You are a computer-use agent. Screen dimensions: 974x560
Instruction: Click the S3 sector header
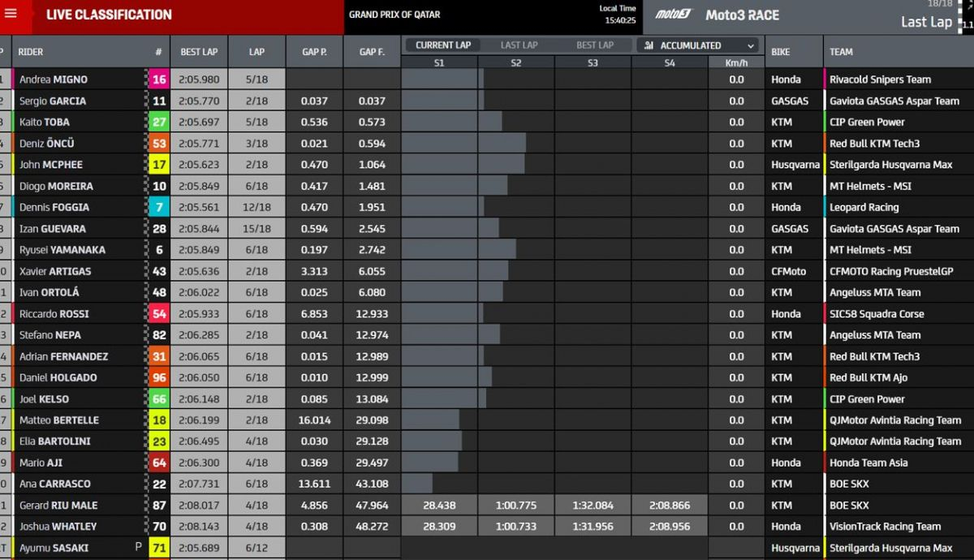click(593, 62)
